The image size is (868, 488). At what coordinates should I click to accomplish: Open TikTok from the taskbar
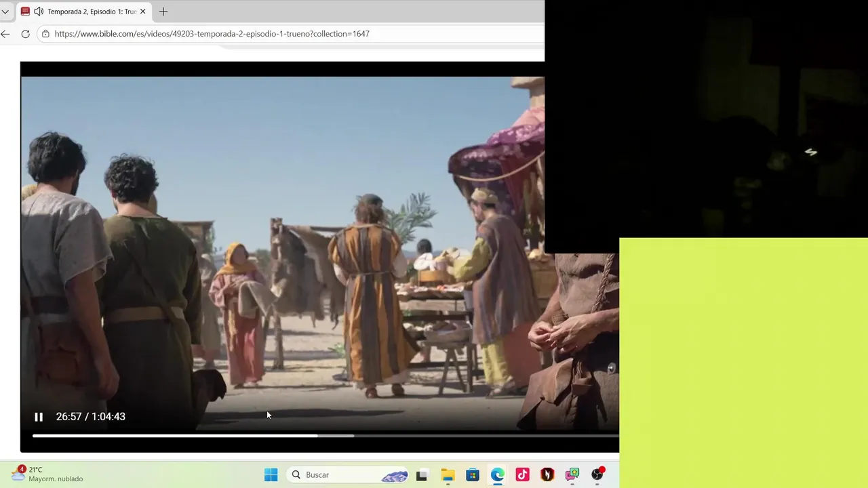pos(522,474)
